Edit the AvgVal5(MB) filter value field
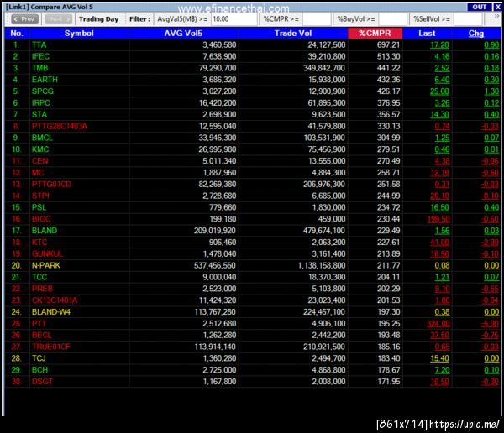This screenshot has width=504, height=433. (234, 19)
